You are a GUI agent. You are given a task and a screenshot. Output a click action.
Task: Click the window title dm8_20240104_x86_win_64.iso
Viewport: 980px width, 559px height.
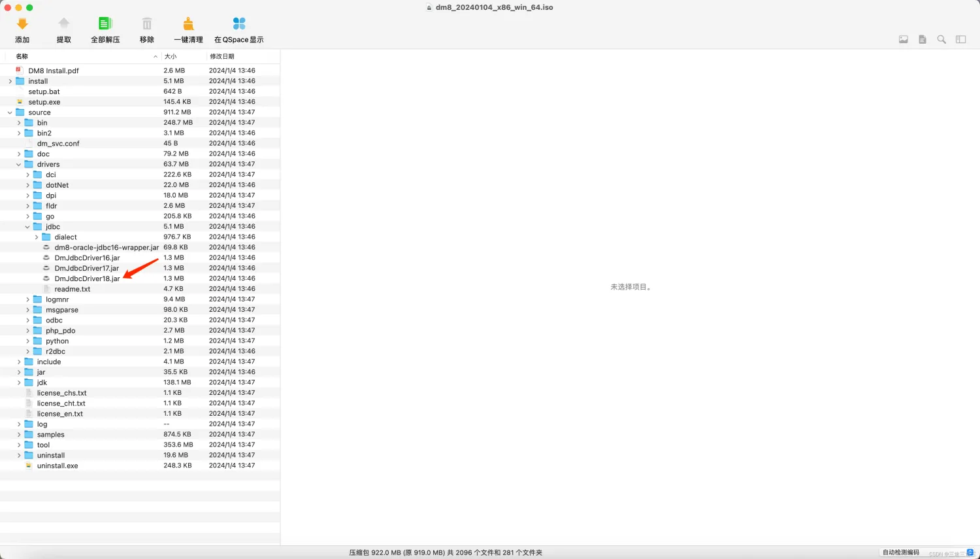pos(495,7)
